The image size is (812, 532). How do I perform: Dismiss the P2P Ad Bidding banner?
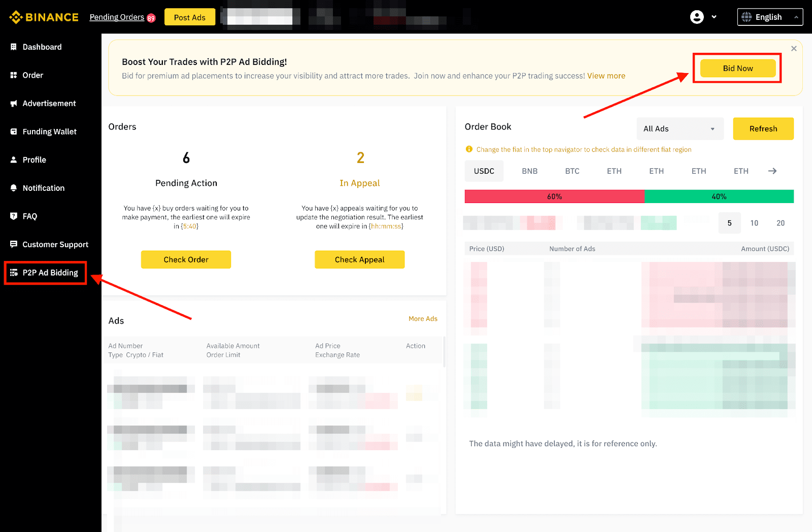793,48
